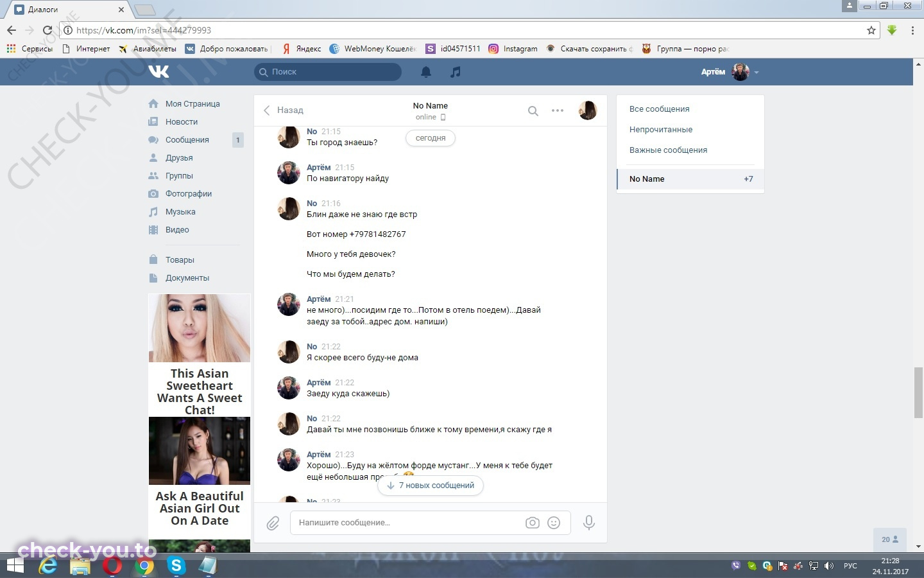Open Skype from the taskbar

point(176,566)
